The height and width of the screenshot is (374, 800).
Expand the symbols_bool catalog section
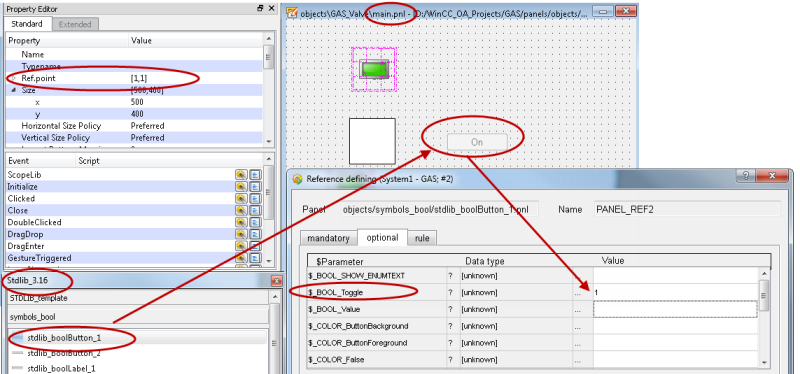click(138, 316)
